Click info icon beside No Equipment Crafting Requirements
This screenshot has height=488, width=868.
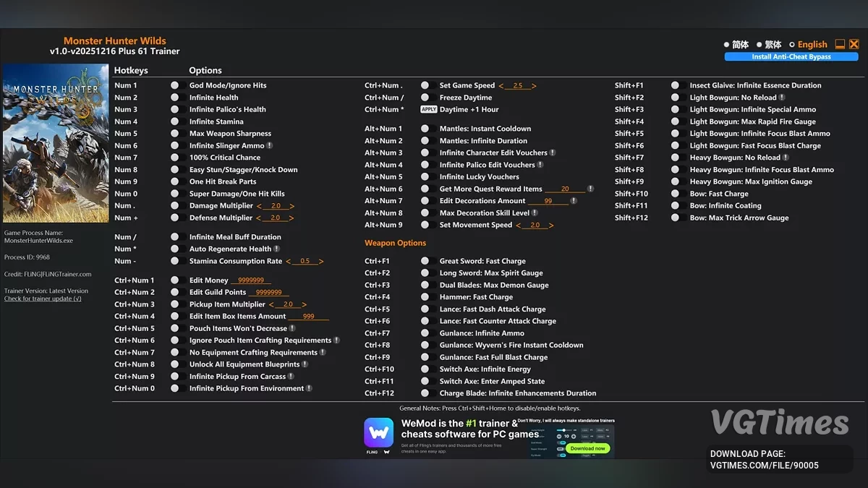323,352
